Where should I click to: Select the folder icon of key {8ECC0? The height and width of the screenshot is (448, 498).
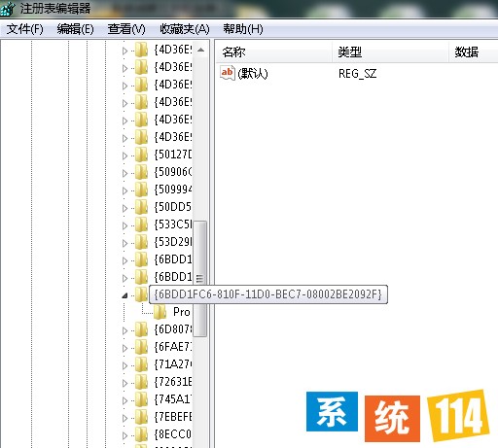141,434
